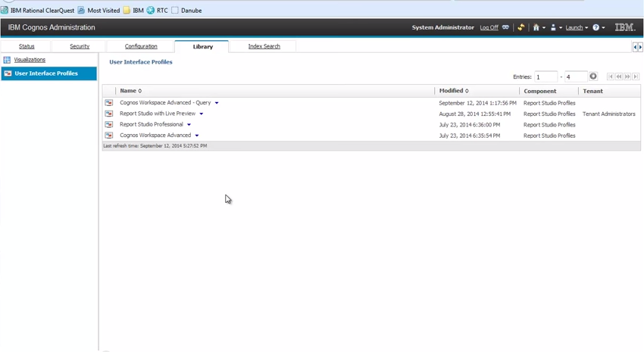Click the scroll tabs right arrow

coord(640,47)
